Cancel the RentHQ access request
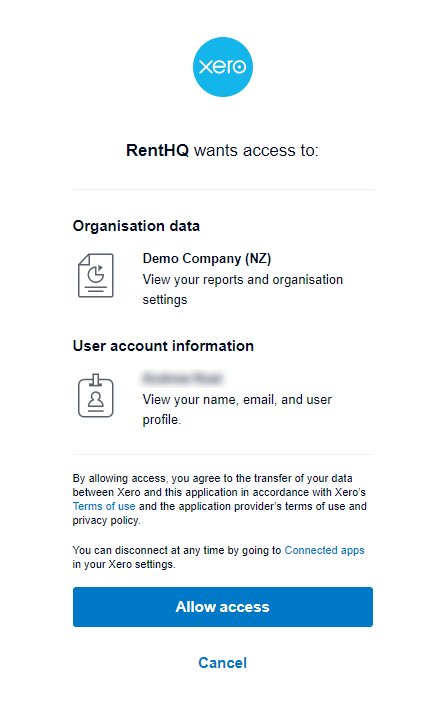The width and height of the screenshot is (432, 705). coord(223,663)
